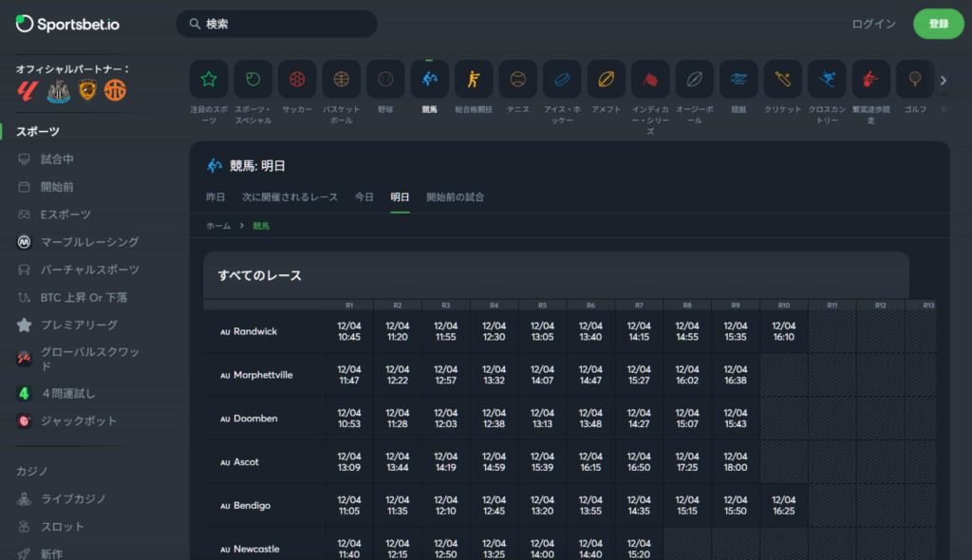Open Morphettville R1 race at 11:47
This screenshot has height=560, width=972.
[x=349, y=375]
